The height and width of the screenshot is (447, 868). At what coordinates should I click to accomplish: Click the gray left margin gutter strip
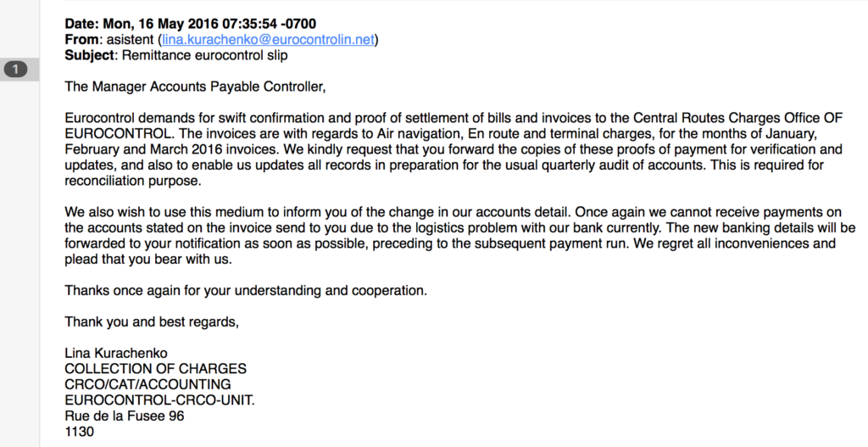coord(19,254)
